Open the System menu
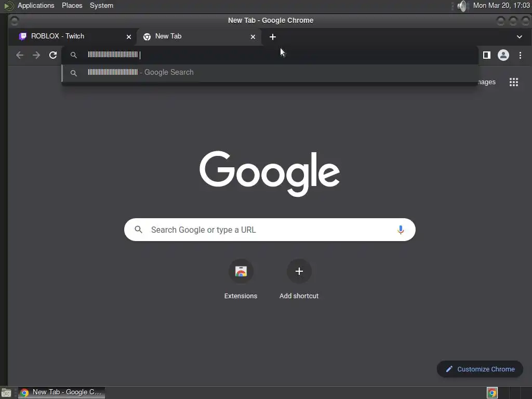The height and width of the screenshot is (399, 532). click(x=101, y=5)
